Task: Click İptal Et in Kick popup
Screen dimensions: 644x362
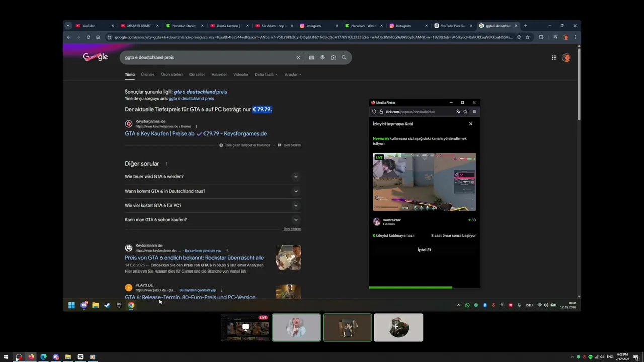Action: pyautogui.click(x=424, y=250)
